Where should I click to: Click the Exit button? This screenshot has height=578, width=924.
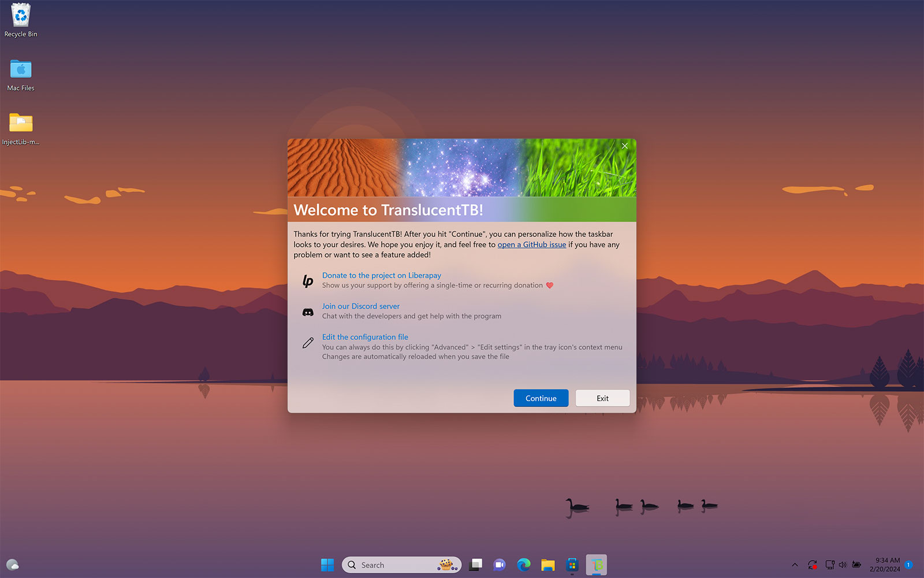coord(602,398)
